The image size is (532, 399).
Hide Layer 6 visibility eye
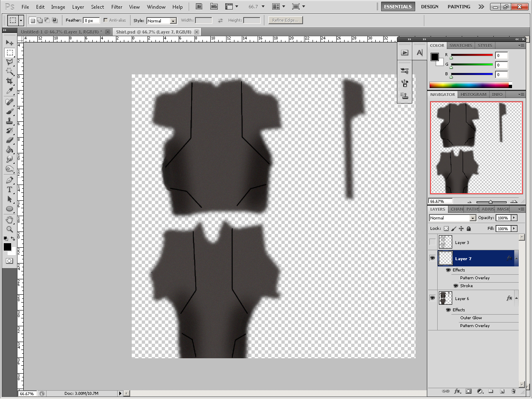click(433, 298)
